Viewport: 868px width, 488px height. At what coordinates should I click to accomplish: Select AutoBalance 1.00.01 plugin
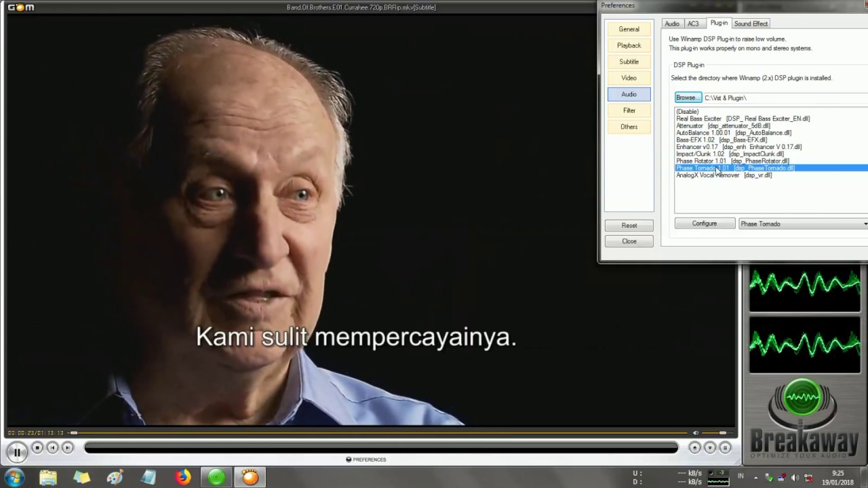pos(772,133)
